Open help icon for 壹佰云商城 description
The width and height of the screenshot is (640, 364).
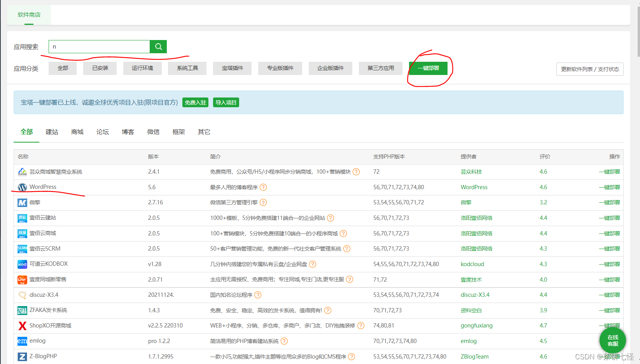coord(343,233)
